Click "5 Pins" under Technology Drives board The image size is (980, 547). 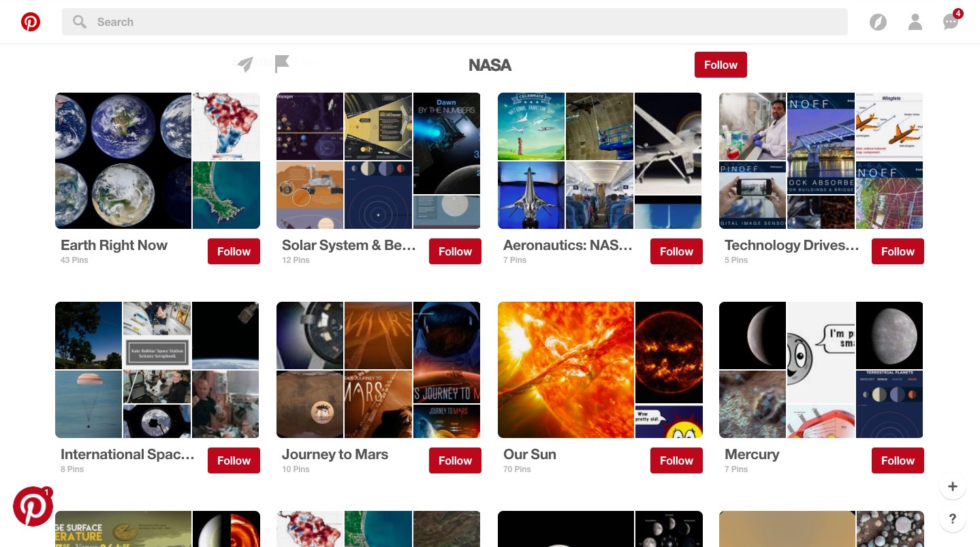(x=736, y=260)
